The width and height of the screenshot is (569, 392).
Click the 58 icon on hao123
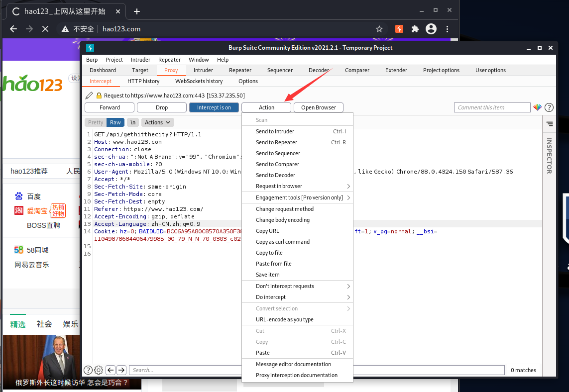pos(18,250)
